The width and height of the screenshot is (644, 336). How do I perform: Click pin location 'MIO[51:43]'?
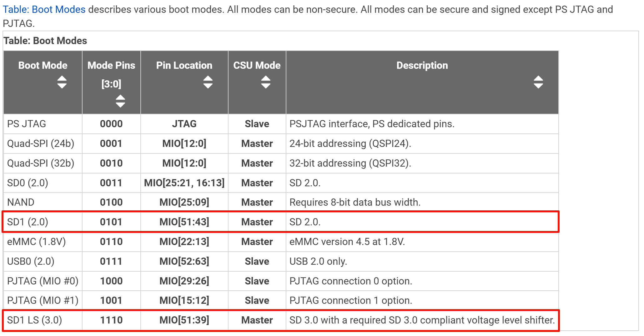click(184, 222)
